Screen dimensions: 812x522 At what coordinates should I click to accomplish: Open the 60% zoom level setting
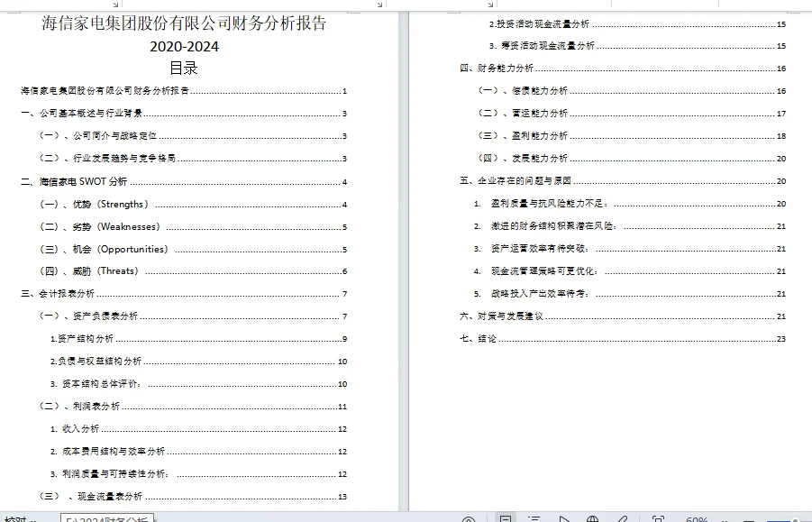pyautogui.click(x=697, y=519)
